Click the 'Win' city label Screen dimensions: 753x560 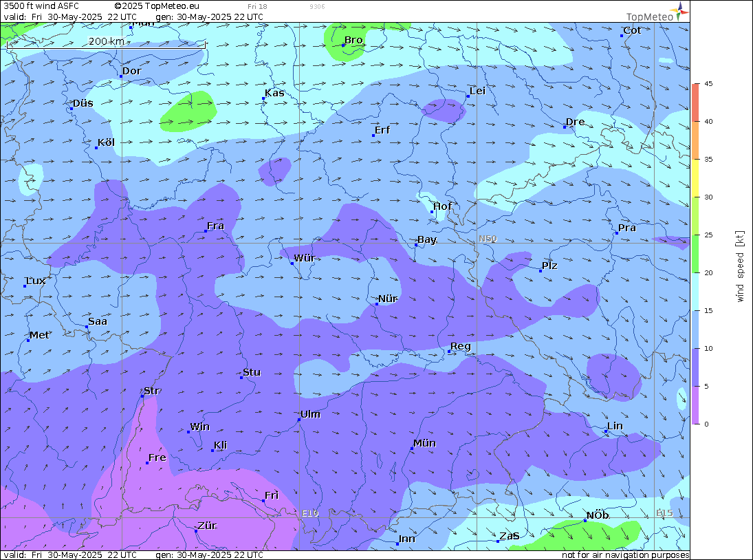(x=200, y=427)
